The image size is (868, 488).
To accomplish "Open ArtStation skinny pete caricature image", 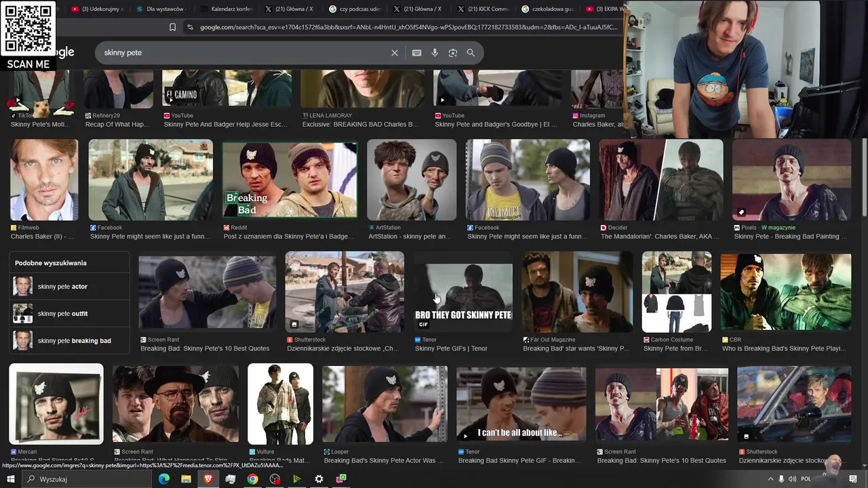I will pos(412,180).
